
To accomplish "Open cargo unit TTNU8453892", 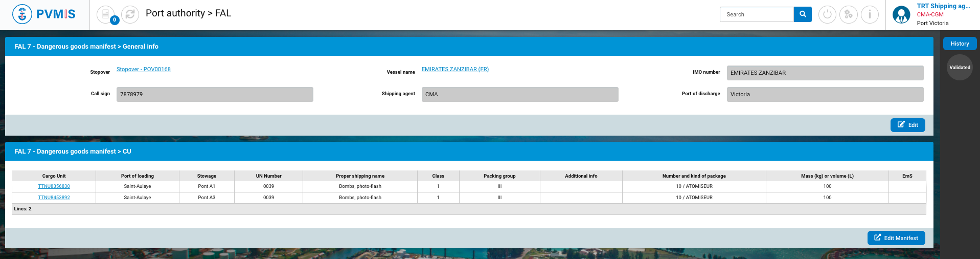I will [x=54, y=198].
